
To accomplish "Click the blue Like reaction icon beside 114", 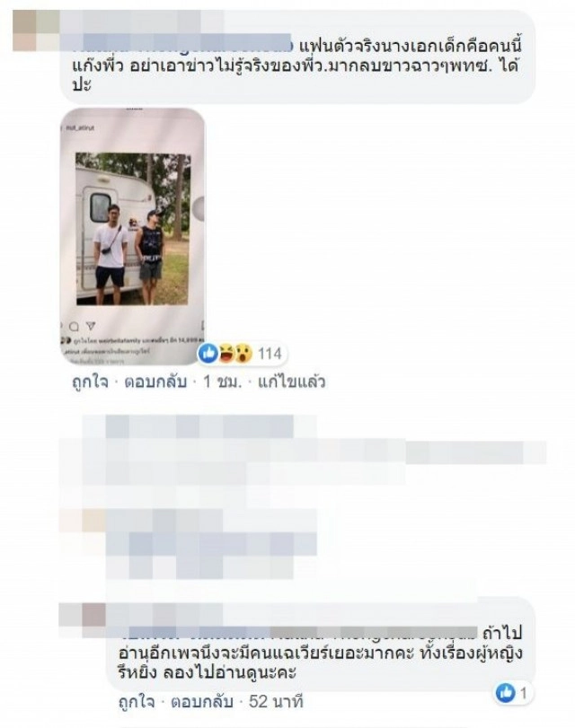I will pyautogui.click(x=208, y=354).
